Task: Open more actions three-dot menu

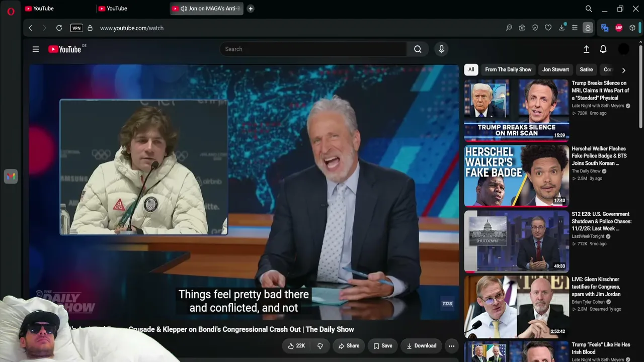Action: (451, 346)
